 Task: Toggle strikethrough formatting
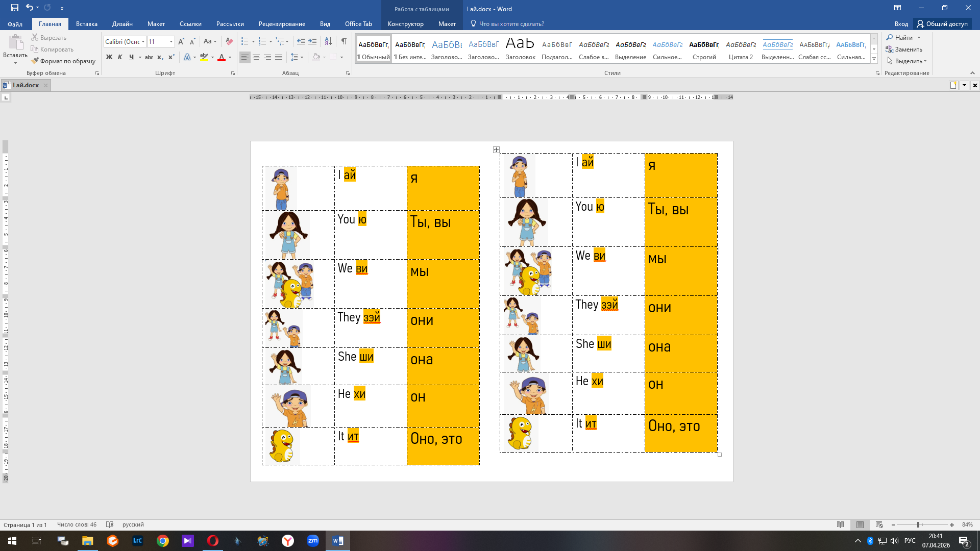[149, 58]
